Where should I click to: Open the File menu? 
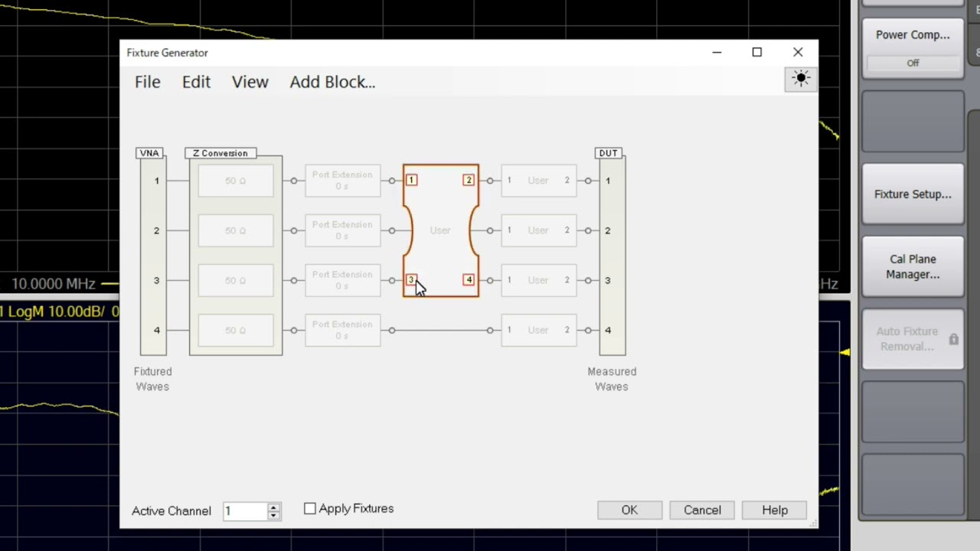(148, 82)
